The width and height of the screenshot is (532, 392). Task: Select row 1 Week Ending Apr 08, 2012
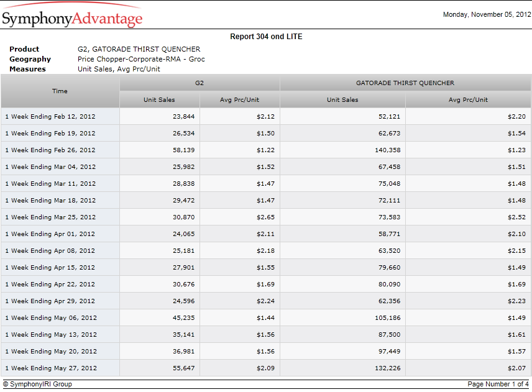point(266,250)
